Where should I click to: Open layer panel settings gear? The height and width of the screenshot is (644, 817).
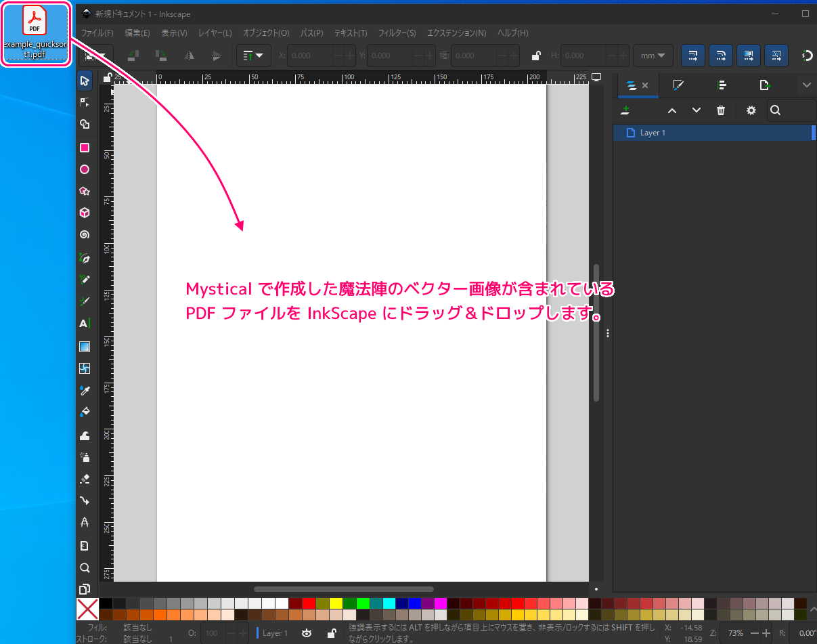pyautogui.click(x=751, y=110)
